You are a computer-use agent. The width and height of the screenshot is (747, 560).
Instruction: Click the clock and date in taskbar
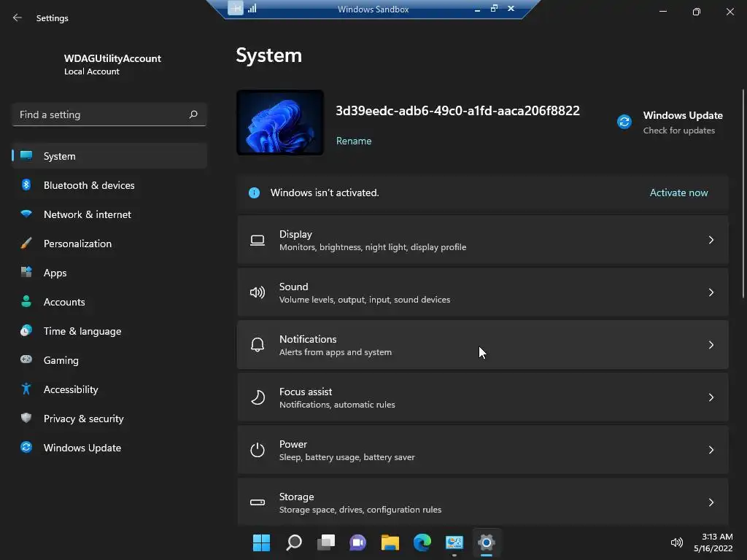pyautogui.click(x=713, y=542)
